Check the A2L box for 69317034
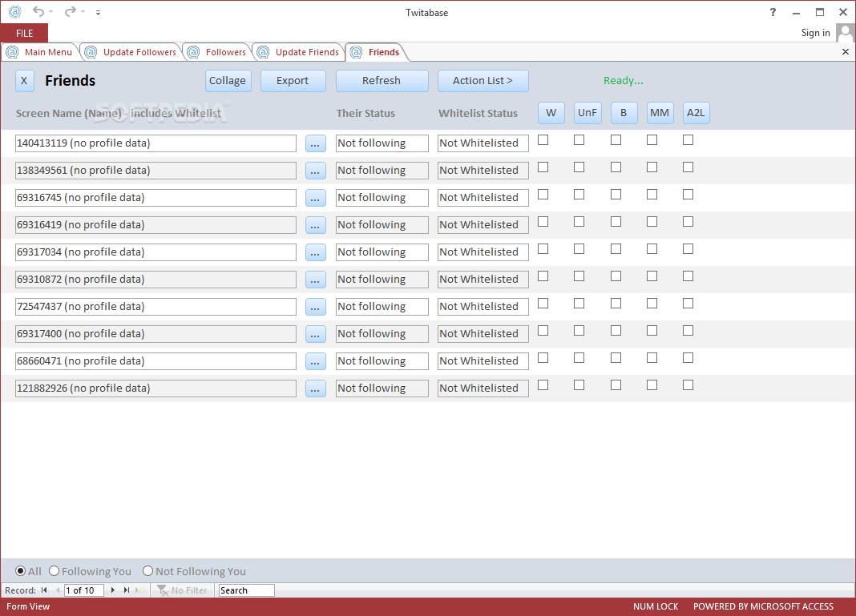Viewport: 856px width, 616px height. [x=688, y=249]
